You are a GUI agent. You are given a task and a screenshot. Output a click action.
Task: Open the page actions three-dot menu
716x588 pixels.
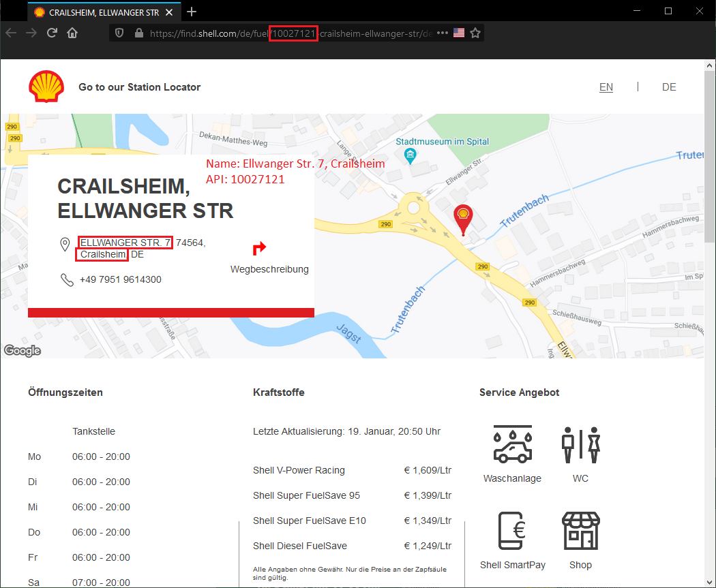(442, 33)
